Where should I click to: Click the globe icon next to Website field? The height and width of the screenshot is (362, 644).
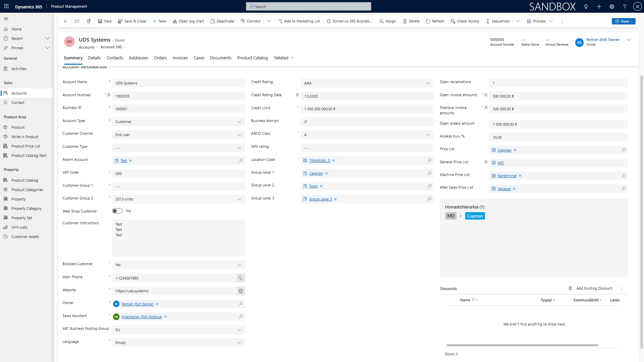tap(240, 291)
